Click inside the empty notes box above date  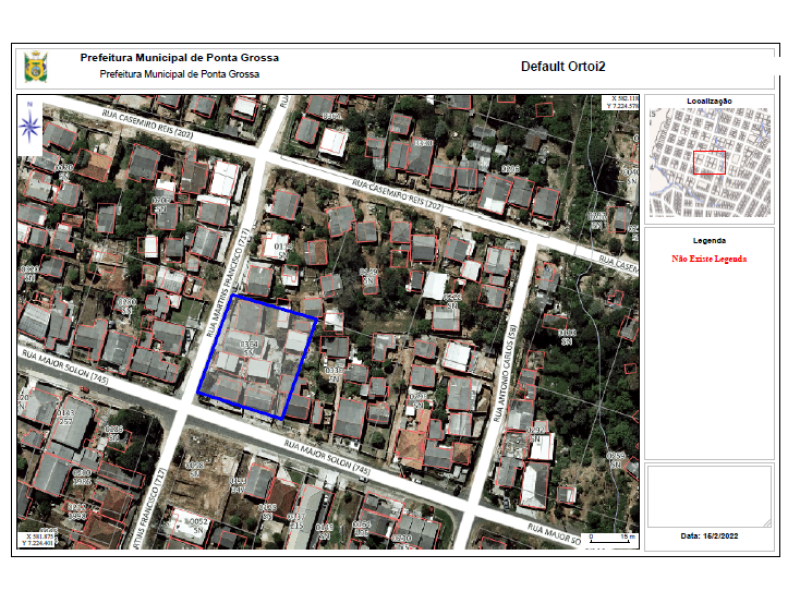tap(708, 495)
